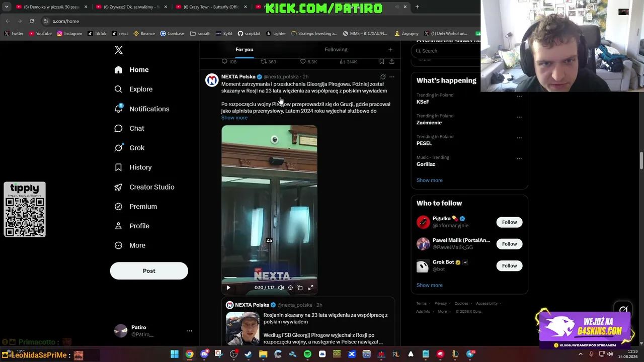Click the page vertical scrollbar thumb
The width and height of the screenshot is (644, 362).
(x=641, y=161)
